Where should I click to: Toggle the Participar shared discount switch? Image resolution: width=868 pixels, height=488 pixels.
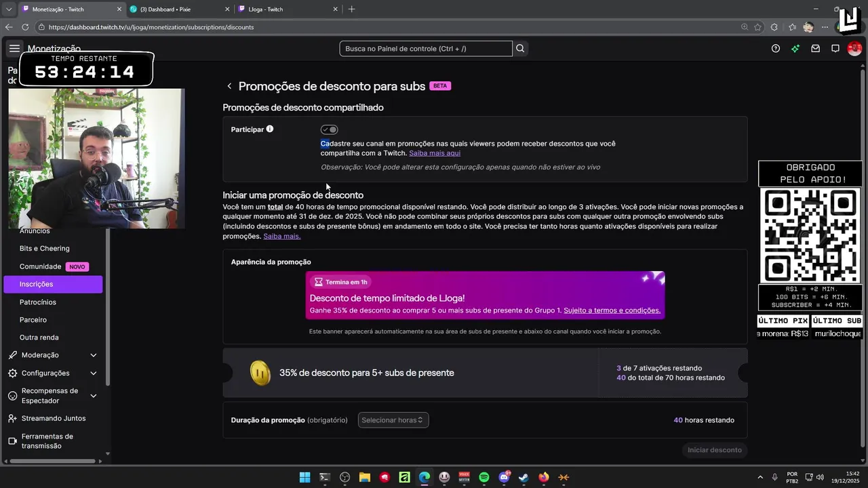329,129
